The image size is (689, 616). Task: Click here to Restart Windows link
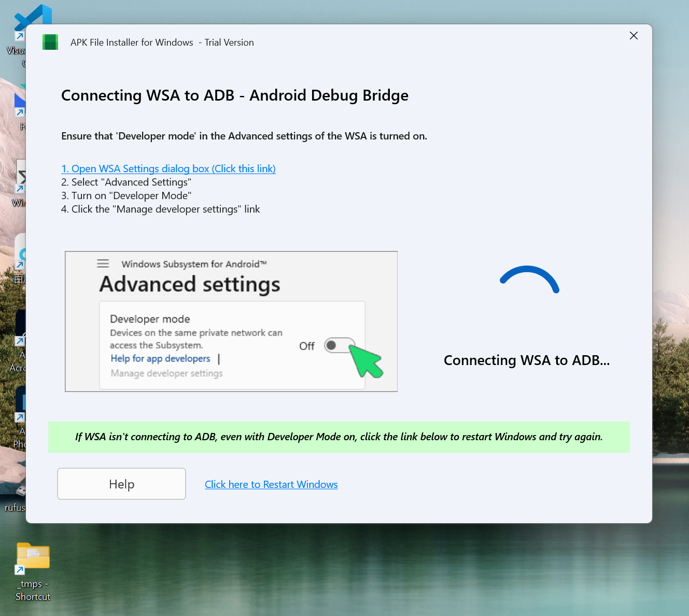click(x=271, y=484)
